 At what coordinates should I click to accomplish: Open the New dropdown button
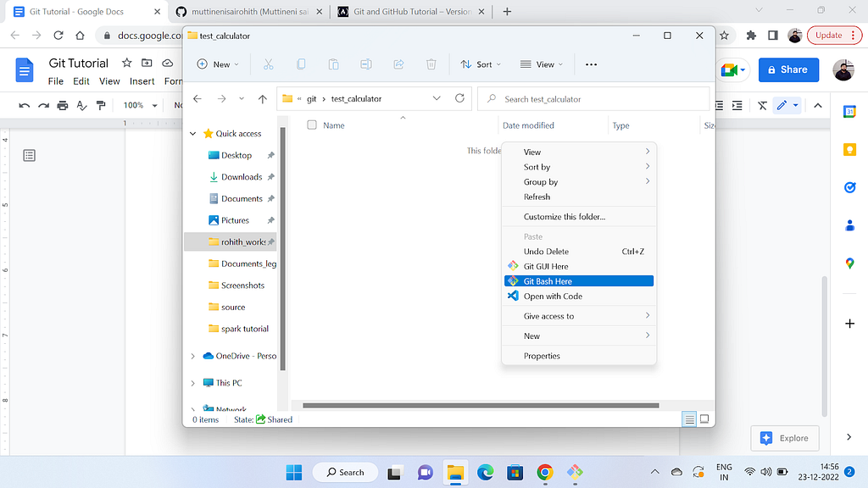[x=218, y=64]
